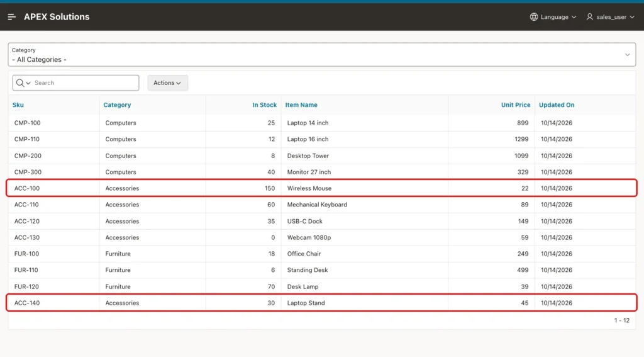The image size is (644, 357).
Task: Click the 1299 unit price value
Action: click(x=521, y=139)
